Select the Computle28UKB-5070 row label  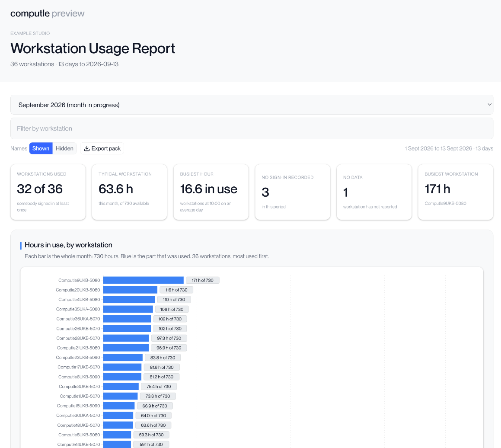pos(78,338)
